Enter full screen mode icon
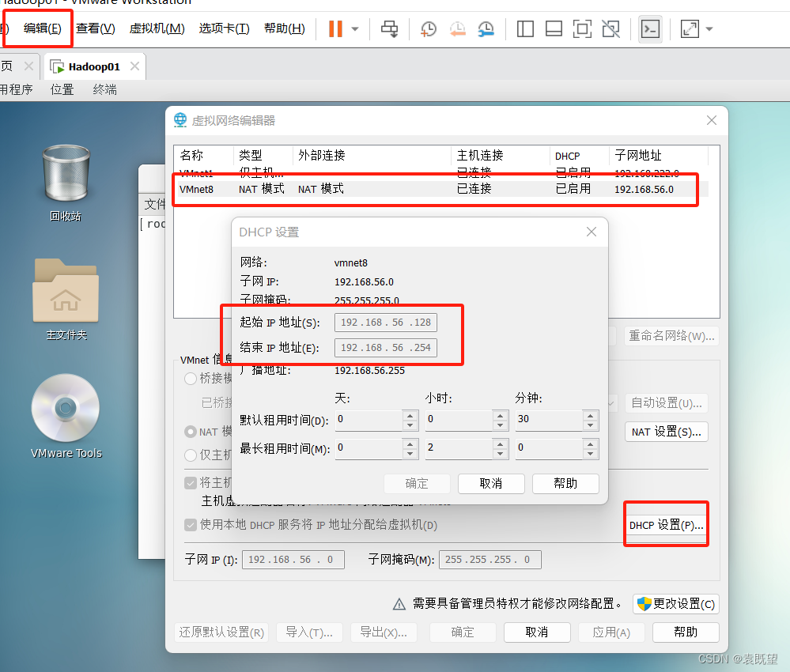 pyautogui.click(x=582, y=28)
